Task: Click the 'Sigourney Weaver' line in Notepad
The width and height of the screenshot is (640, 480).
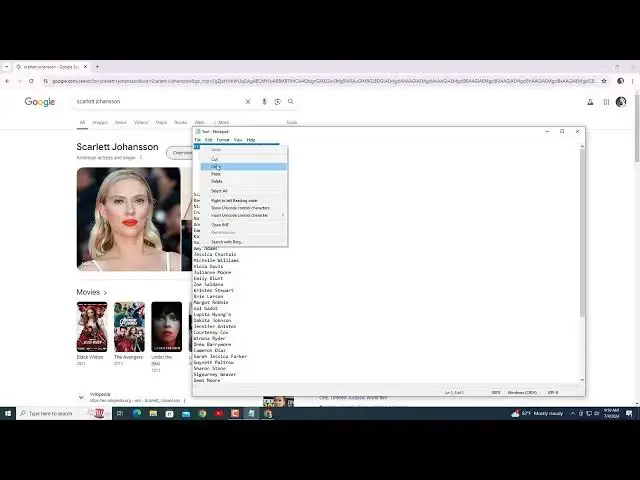Action: (215, 374)
